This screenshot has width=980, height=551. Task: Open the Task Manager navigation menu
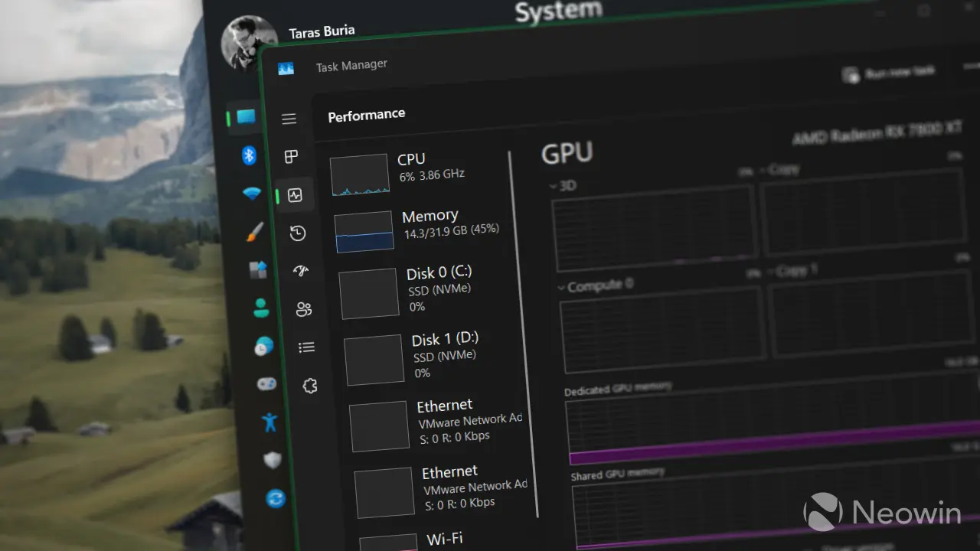pos(289,119)
